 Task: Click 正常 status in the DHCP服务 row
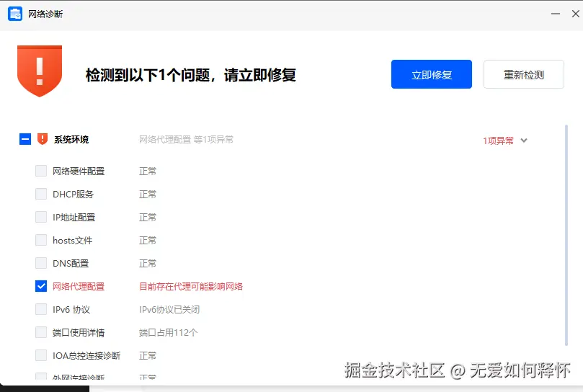click(x=148, y=194)
